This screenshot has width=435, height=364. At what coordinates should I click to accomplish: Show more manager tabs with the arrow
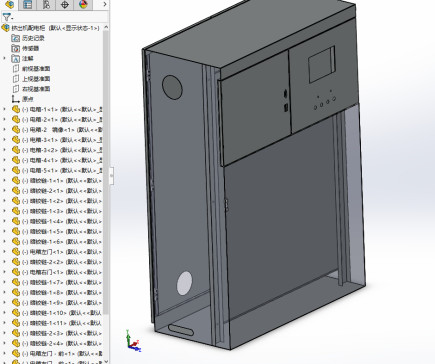[x=105, y=4]
